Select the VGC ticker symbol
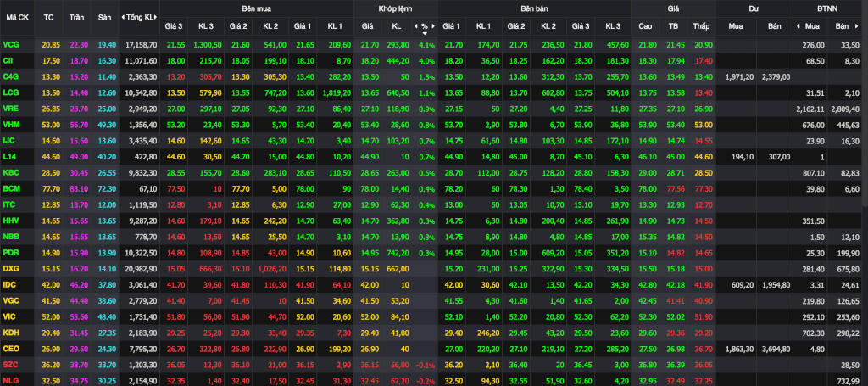The width and height of the screenshot is (868, 386). click(11, 300)
